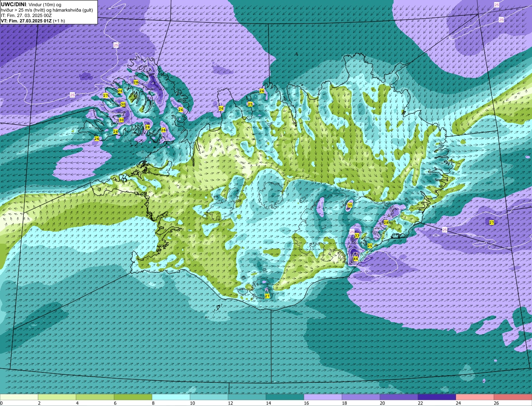This screenshot has width=532, height=406.
Task: Click the light cyan 8–10 m/s colour bar segment
Action: (171, 397)
